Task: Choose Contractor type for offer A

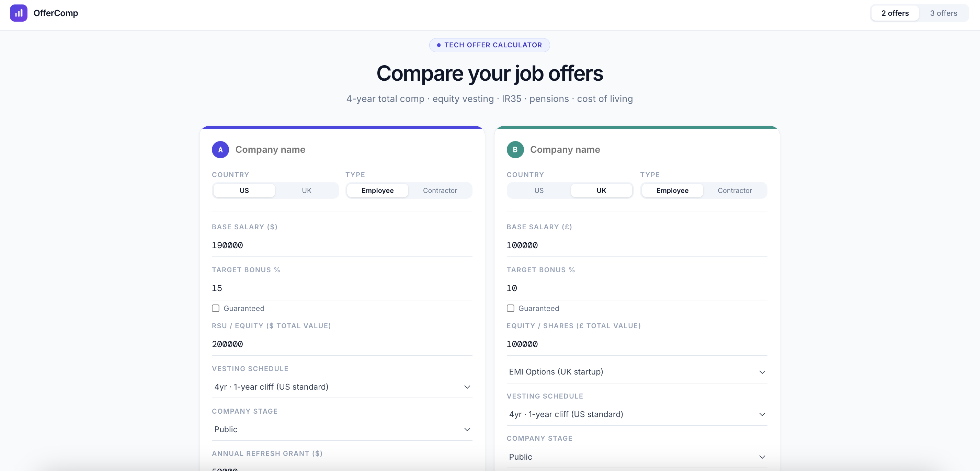Action: coord(440,190)
